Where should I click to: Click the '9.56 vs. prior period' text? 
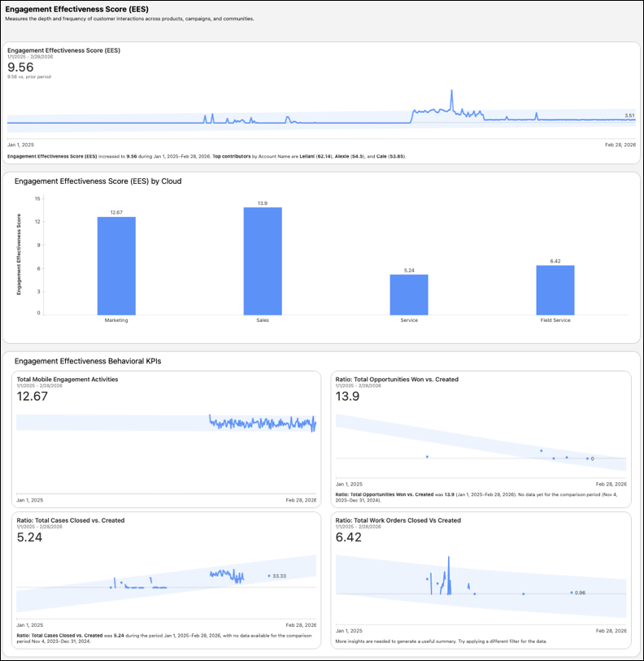29,76
